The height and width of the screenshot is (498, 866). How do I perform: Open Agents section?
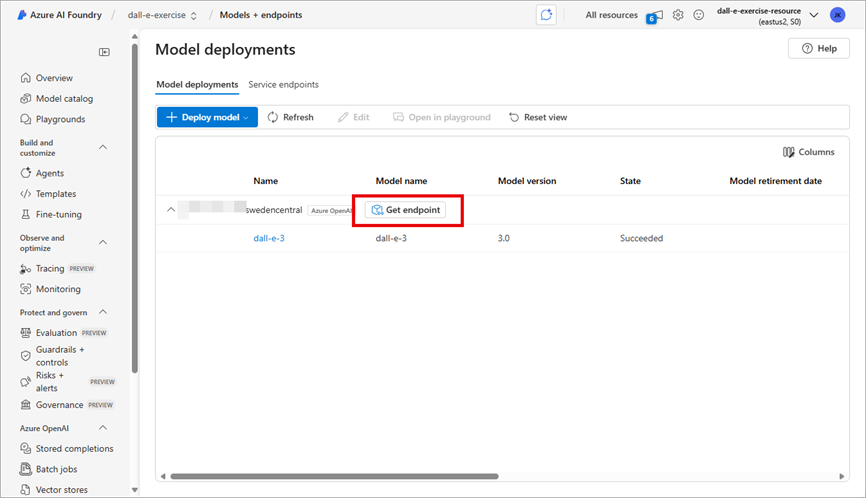point(50,173)
